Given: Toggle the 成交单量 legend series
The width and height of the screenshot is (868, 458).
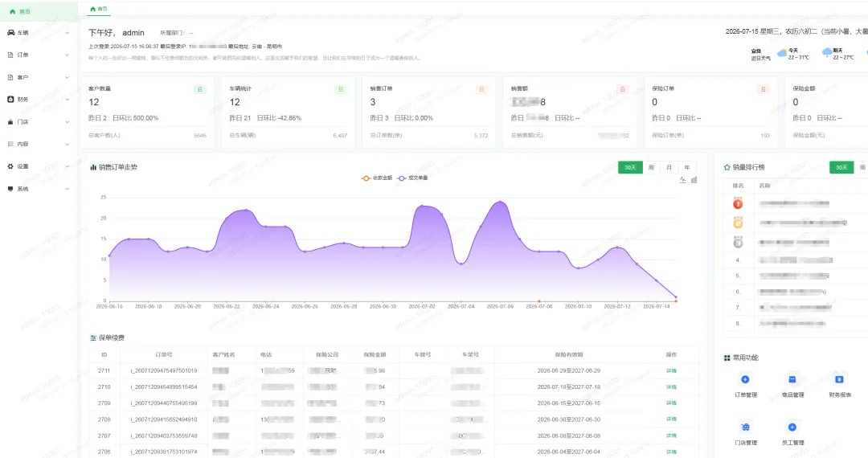Looking at the screenshot, I should click(412, 178).
